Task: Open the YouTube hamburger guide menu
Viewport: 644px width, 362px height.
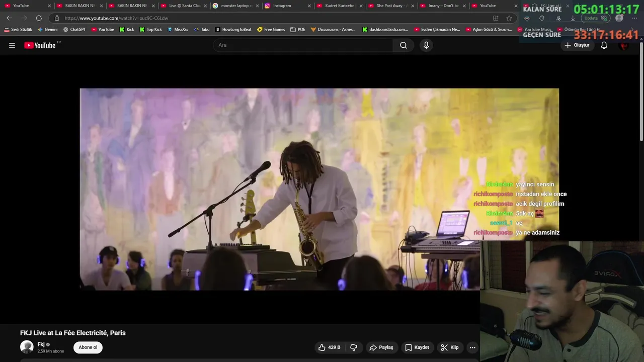Action: tap(12, 45)
